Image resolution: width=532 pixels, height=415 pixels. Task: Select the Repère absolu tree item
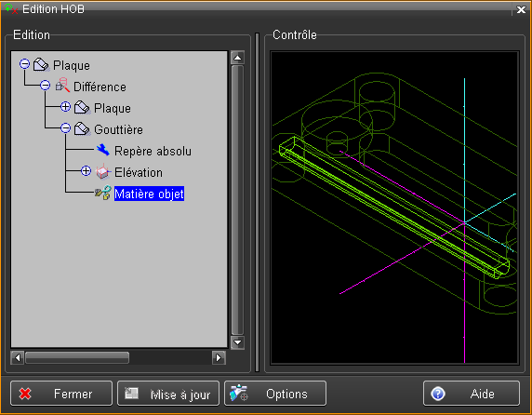click(153, 151)
